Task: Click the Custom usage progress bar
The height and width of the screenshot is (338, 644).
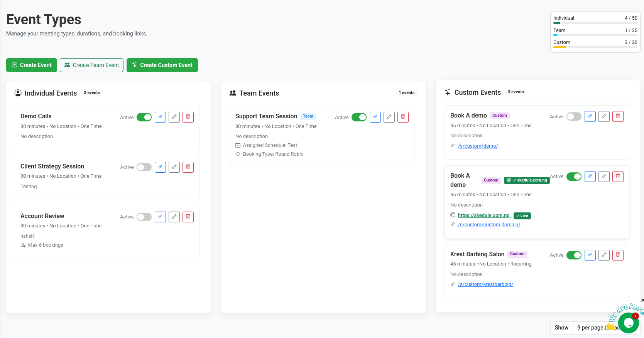Action: [x=595, y=47]
